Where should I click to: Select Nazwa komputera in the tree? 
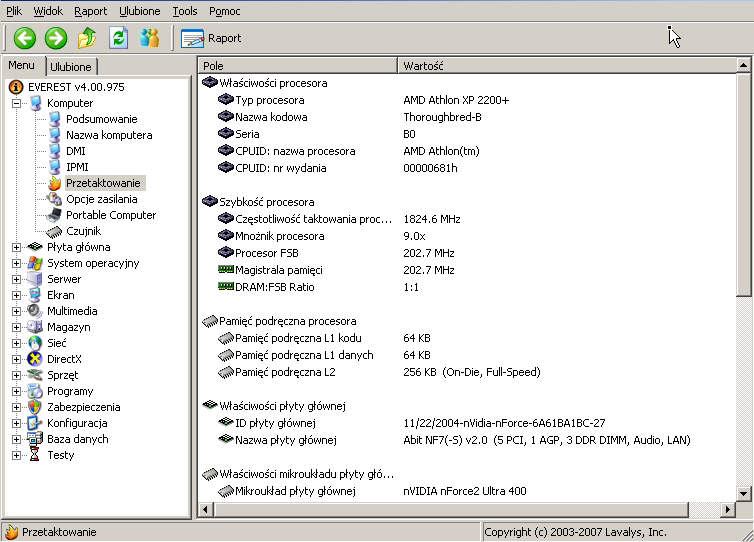[x=109, y=135]
